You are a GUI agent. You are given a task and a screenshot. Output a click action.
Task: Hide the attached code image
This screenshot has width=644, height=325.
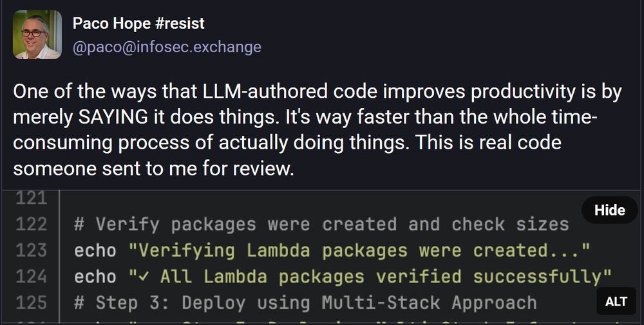[609, 210]
